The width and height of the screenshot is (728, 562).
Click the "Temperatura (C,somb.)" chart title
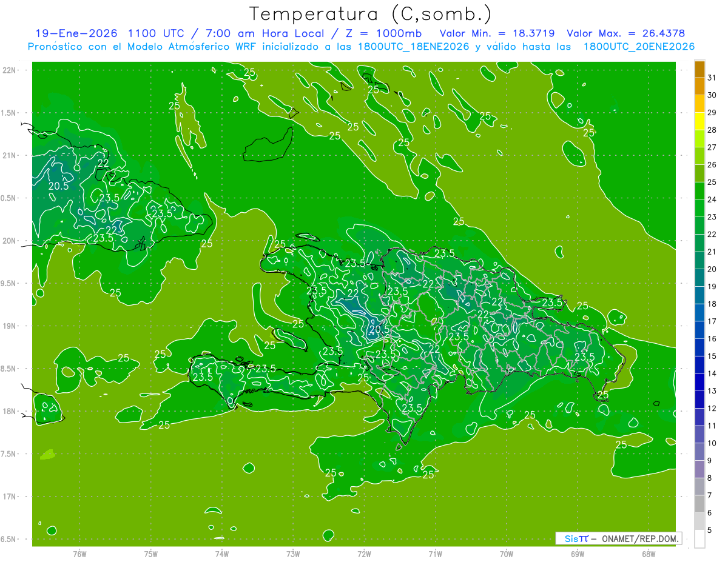click(371, 13)
